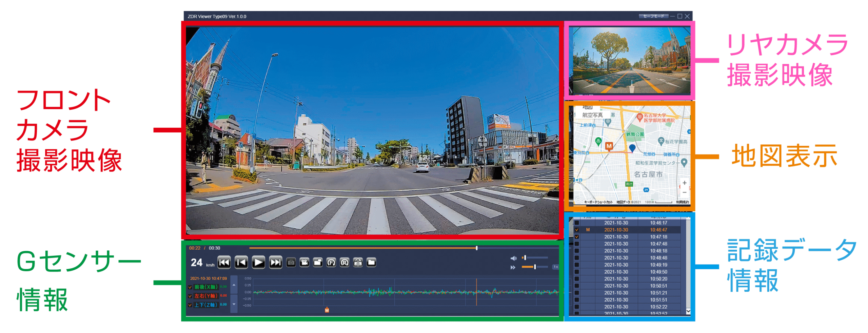Toggle the 左右(Y軸) checkbox
Screen dimensions: 868x333
(x=190, y=296)
